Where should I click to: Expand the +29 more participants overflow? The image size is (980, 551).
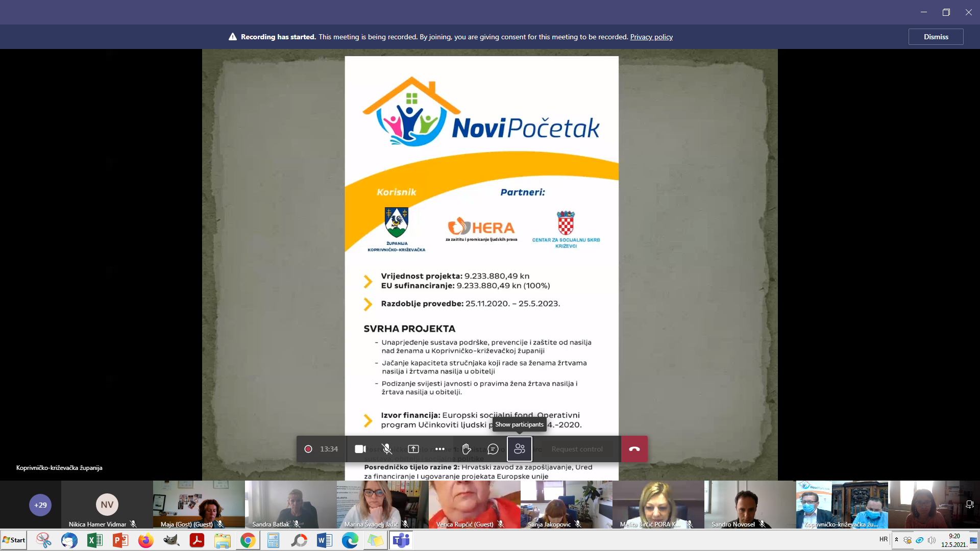(x=40, y=505)
